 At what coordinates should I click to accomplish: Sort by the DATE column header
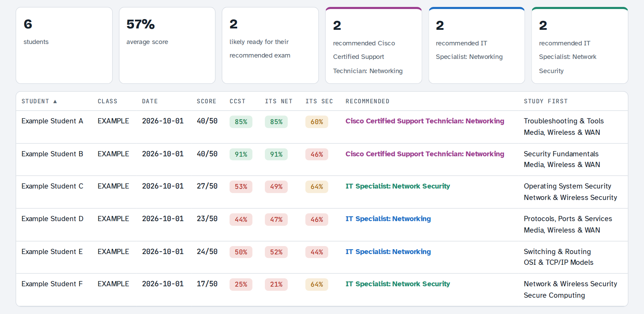(150, 101)
